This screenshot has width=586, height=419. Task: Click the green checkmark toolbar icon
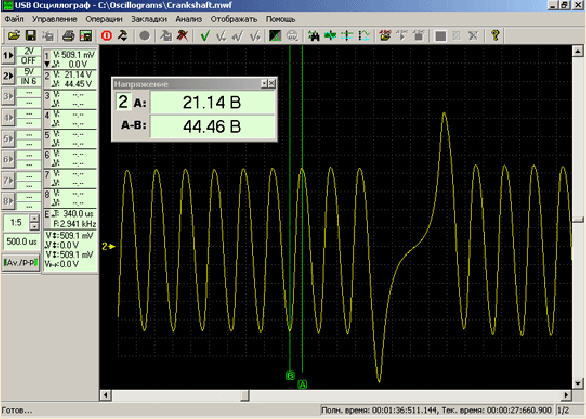point(205,36)
